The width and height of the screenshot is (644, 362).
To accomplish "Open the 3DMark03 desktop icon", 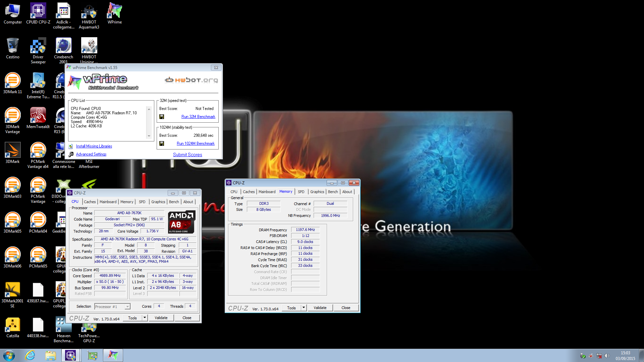I will pos(13,188).
